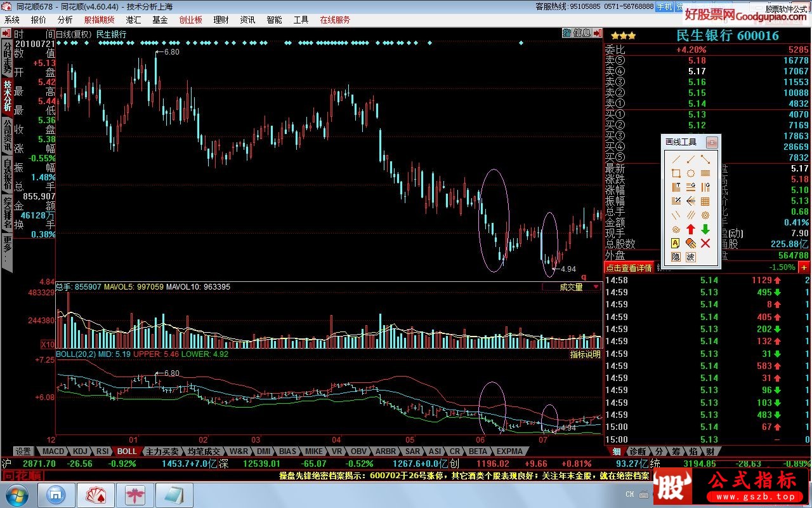The width and height of the screenshot is (812, 508).
Task: Select the time period lines T tool
Action: click(676, 187)
